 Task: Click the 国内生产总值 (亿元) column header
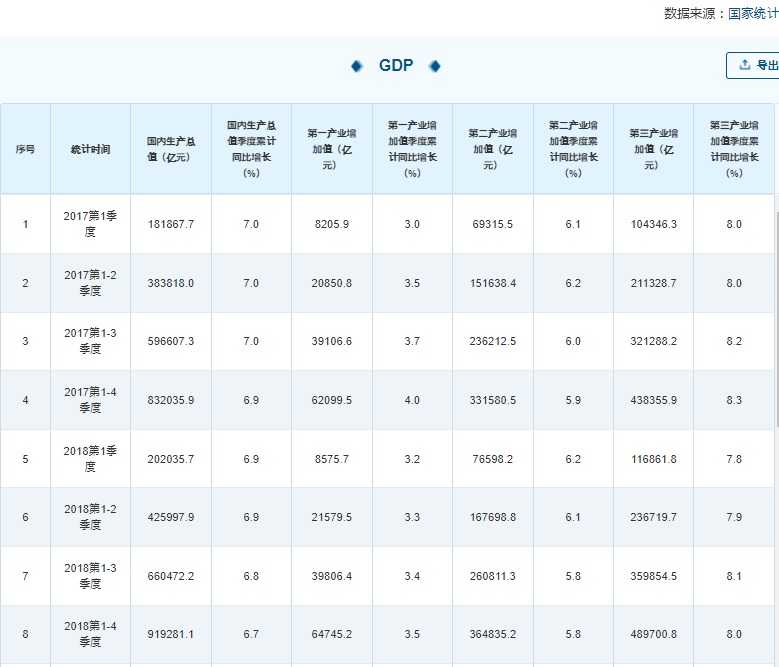pos(171,149)
